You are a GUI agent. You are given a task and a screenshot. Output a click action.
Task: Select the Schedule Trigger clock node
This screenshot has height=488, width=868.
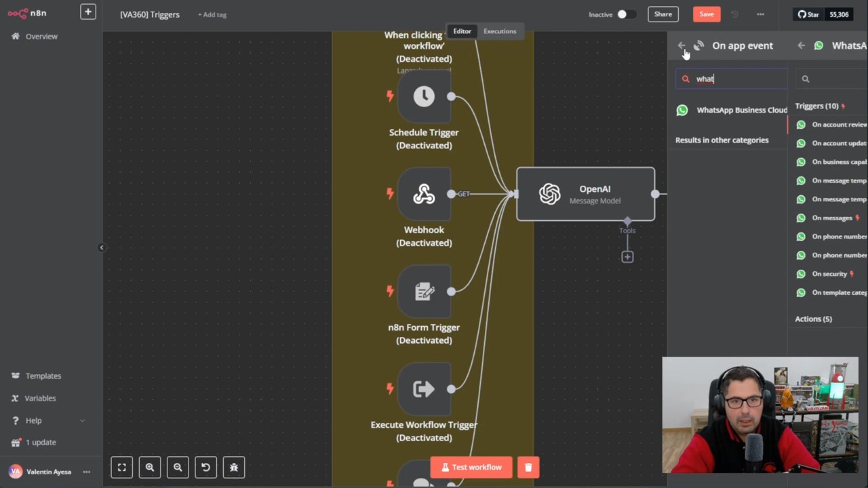pos(424,96)
